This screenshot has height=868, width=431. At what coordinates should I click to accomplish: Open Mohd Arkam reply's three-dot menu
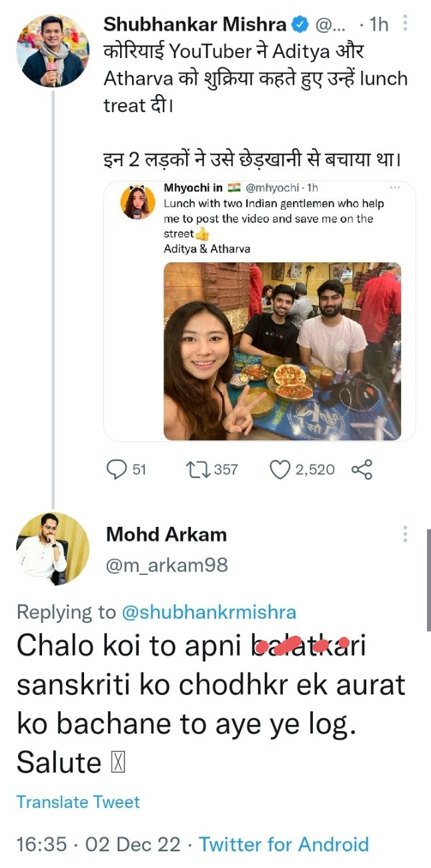tap(406, 535)
